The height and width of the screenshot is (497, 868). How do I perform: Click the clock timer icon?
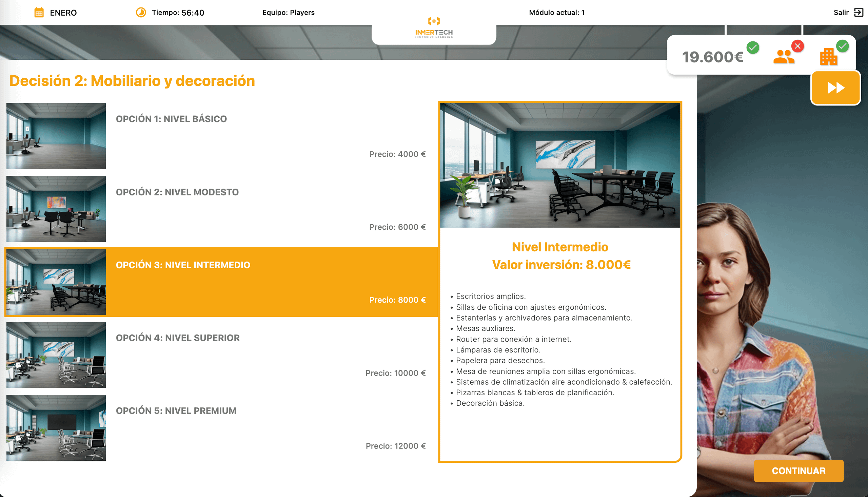pos(141,13)
